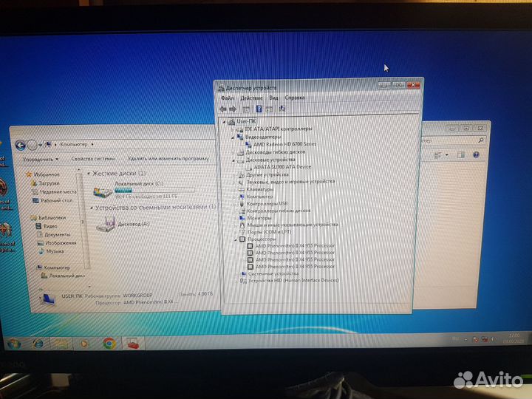
Task: Open Рабочий стол in navigation pane
Action: pyautogui.click(x=56, y=200)
